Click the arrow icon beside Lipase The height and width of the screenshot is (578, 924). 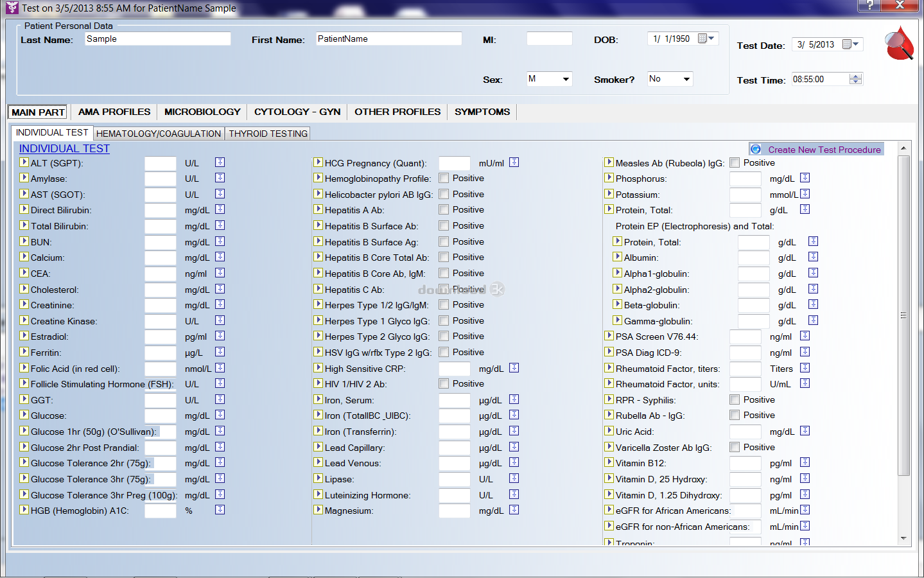[318, 478]
